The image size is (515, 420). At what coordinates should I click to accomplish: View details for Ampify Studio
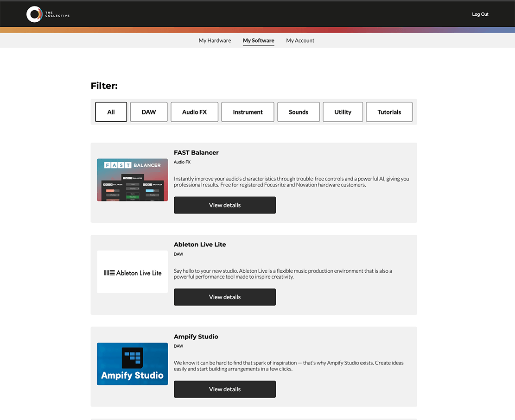point(225,389)
